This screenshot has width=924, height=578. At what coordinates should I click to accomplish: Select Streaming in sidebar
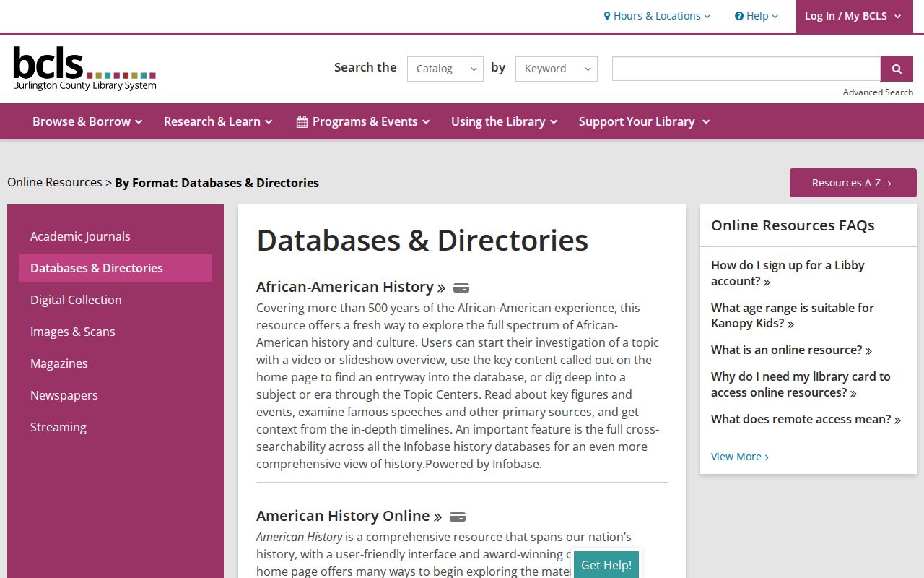click(x=115, y=427)
